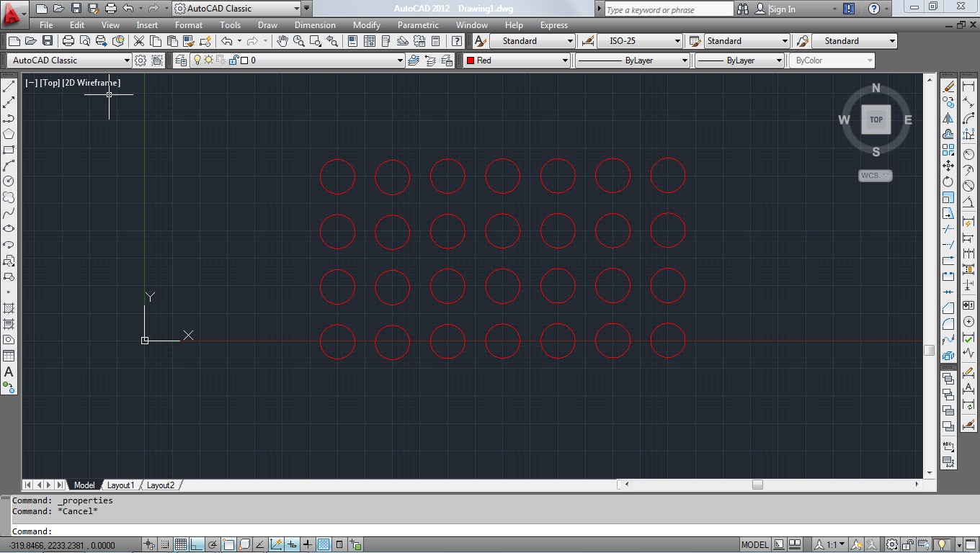Toggle Polar Tracking in status bar
This screenshot has height=553, width=980.
click(213, 544)
